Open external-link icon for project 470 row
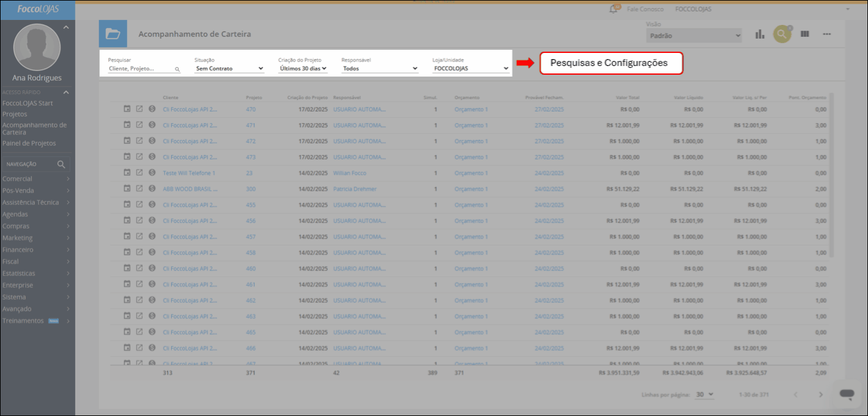868x416 pixels. [x=139, y=109]
